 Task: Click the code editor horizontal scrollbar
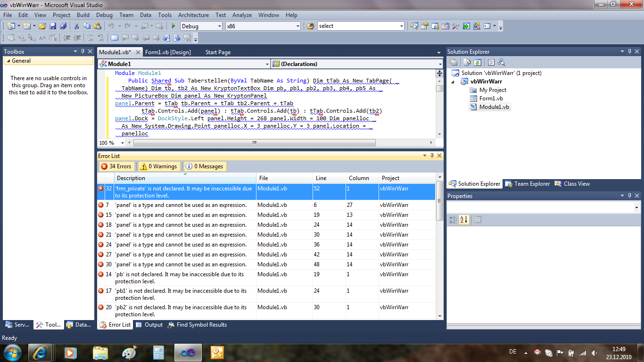pyautogui.click(x=254, y=143)
